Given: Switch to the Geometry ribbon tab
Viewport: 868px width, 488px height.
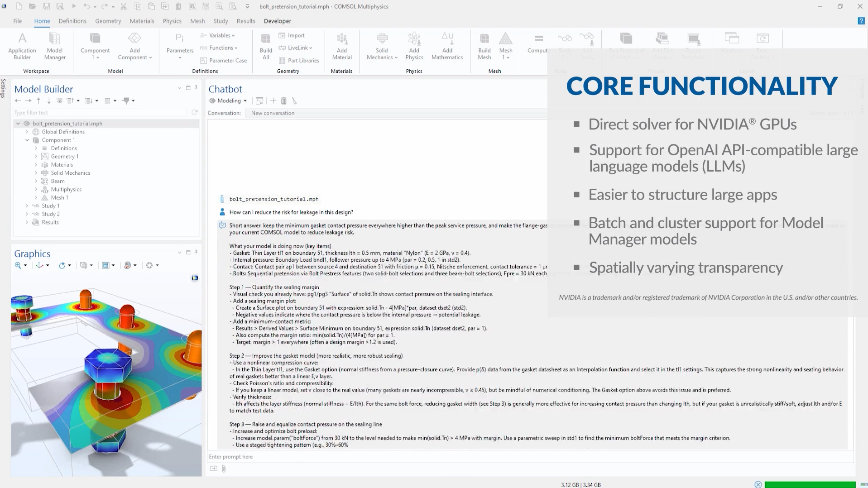Looking at the screenshot, I should pos(108,21).
